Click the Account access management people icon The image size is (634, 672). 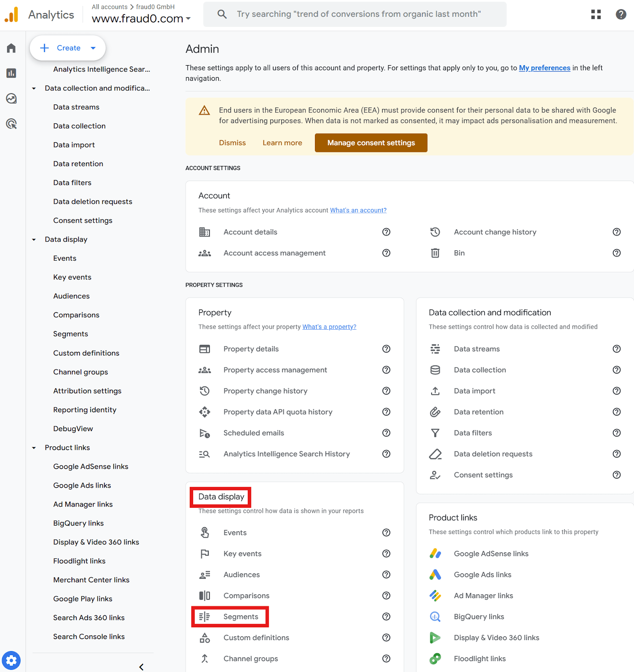click(x=204, y=253)
